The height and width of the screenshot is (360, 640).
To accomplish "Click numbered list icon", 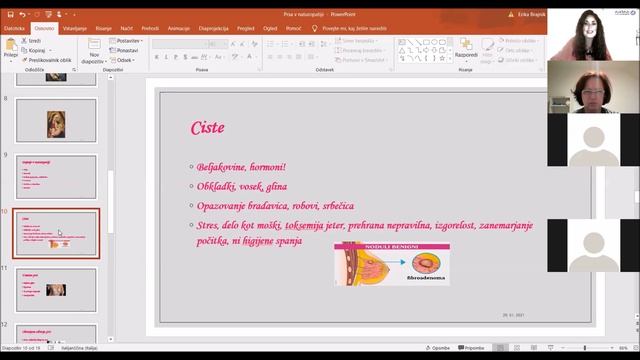I will pyautogui.click(x=285, y=44).
